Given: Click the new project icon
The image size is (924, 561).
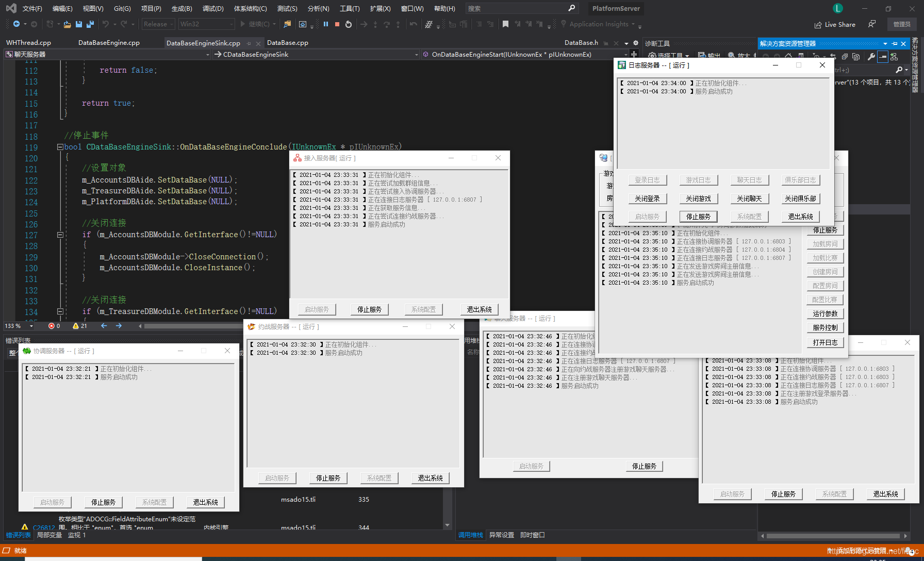Looking at the screenshot, I should click(x=50, y=24).
